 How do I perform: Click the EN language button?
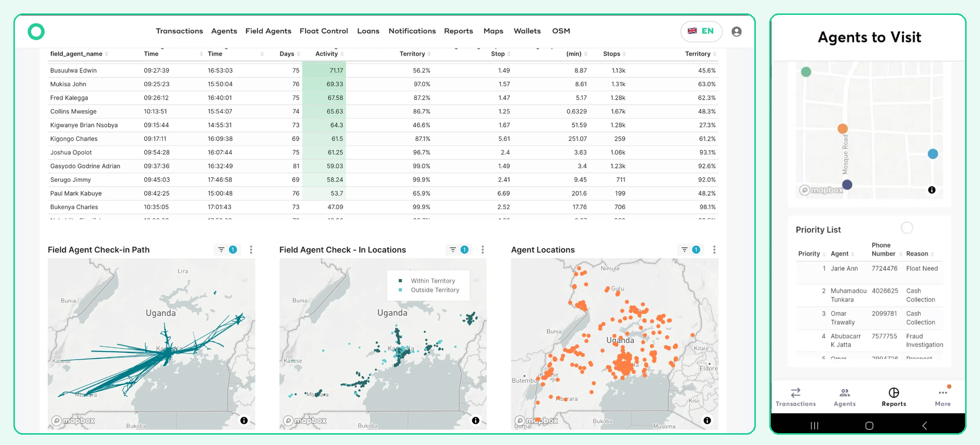click(701, 31)
